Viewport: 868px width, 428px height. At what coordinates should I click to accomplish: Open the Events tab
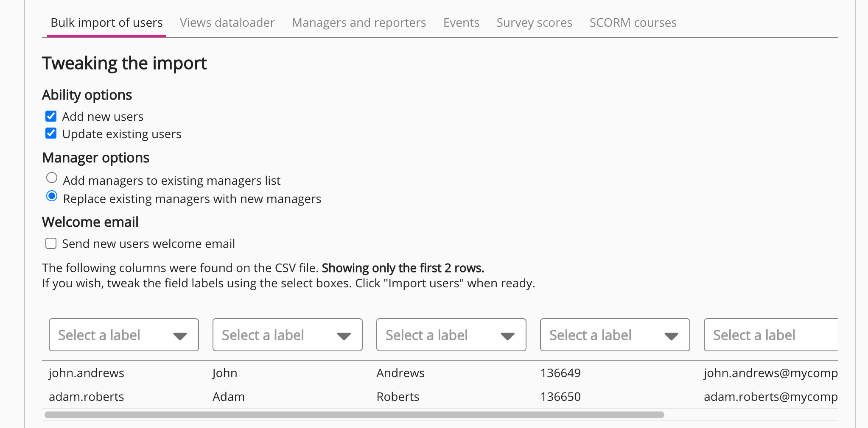(461, 22)
